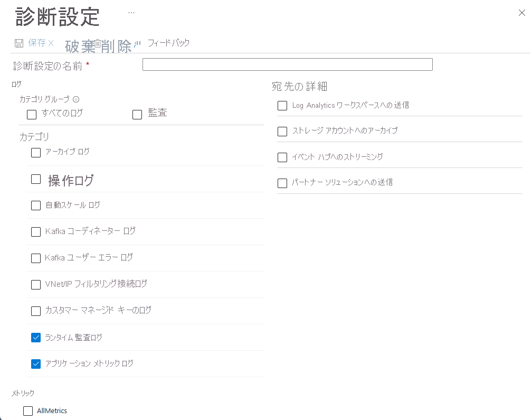Click the 保存 (save) toolbar button
Screen dimensions: 532x420
coord(36,43)
